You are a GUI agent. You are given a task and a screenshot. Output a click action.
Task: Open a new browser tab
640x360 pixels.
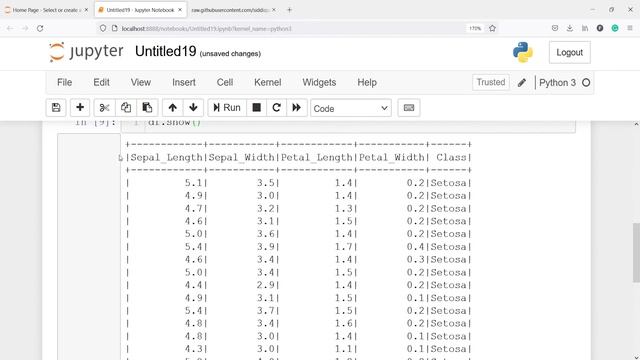[289, 10]
